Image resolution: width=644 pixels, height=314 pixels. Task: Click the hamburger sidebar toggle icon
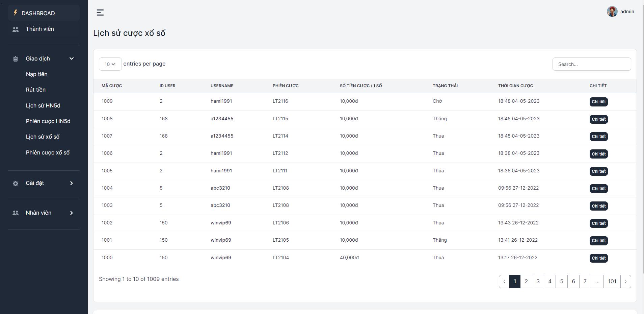100,13
